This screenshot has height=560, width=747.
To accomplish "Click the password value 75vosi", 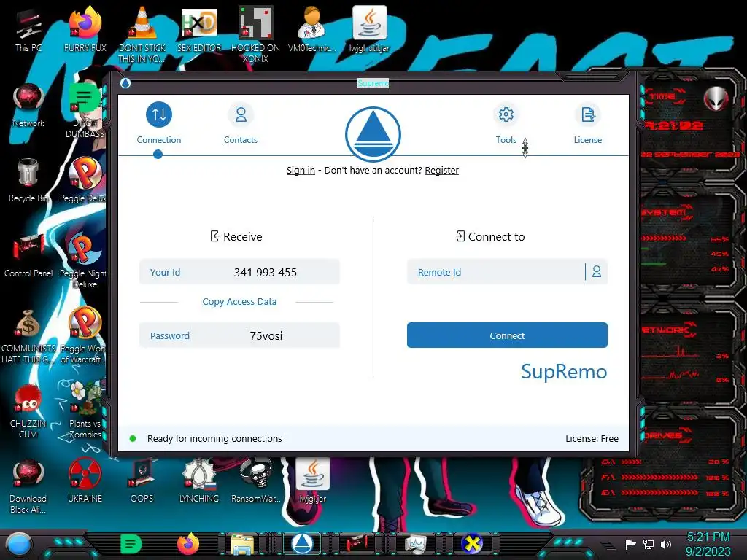I will coord(266,335).
